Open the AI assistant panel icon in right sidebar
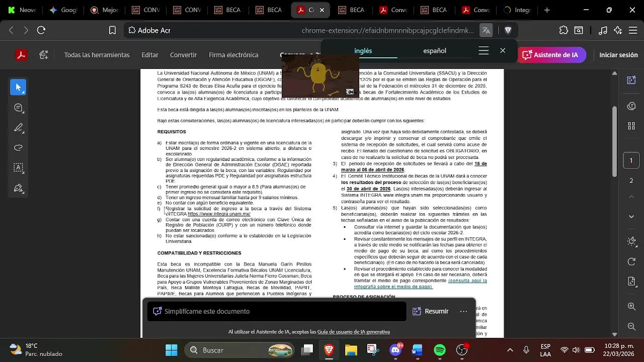 tap(631, 80)
